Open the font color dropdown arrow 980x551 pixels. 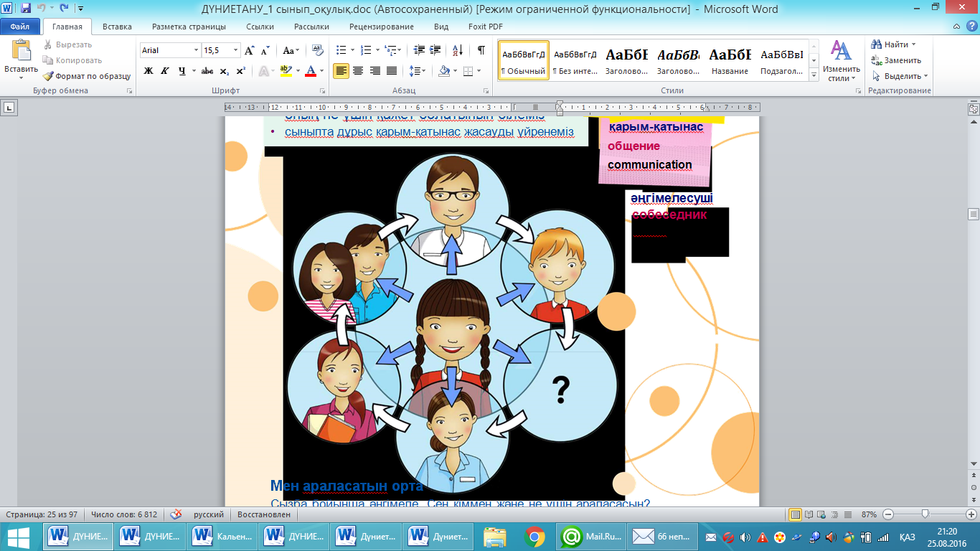tap(321, 70)
